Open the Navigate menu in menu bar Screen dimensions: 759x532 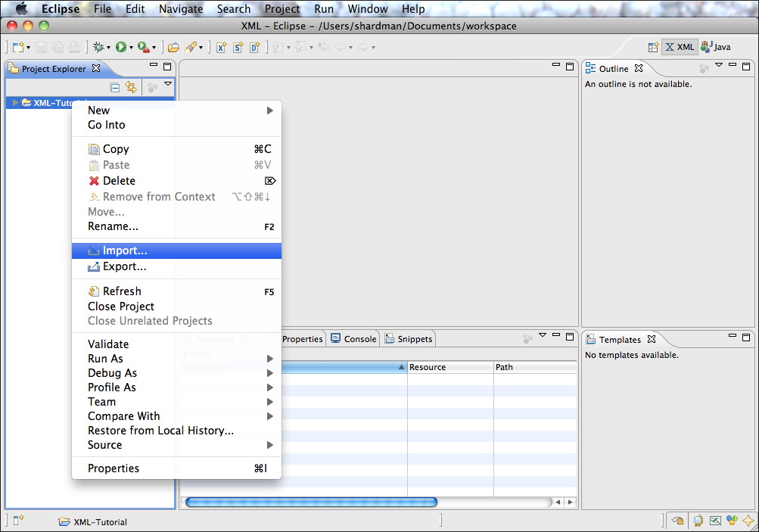point(181,9)
